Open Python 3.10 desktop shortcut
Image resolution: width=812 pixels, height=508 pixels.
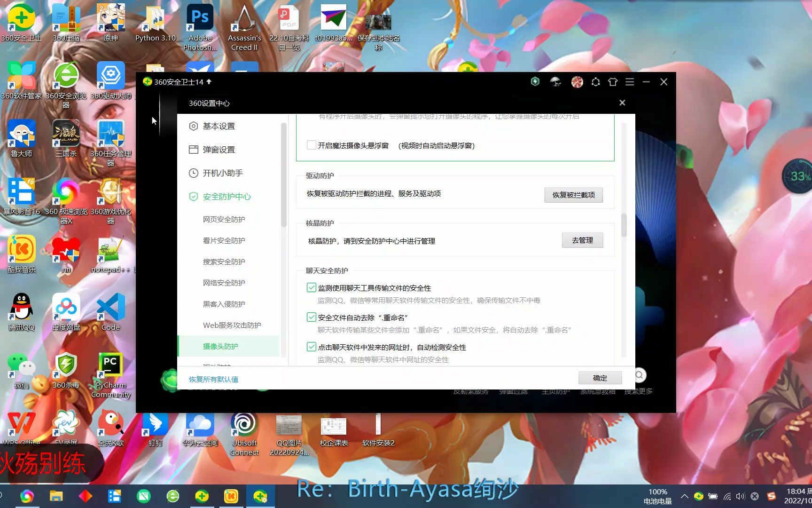156,23
